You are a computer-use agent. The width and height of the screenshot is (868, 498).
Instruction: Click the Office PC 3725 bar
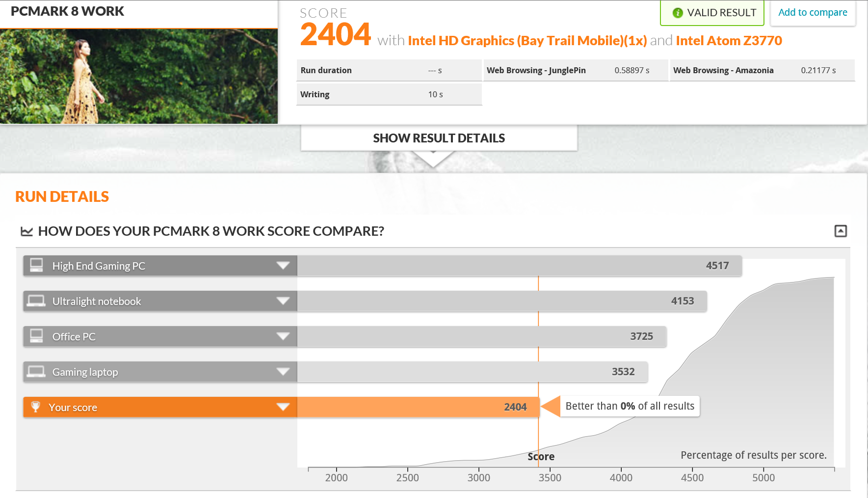coord(482,336)
